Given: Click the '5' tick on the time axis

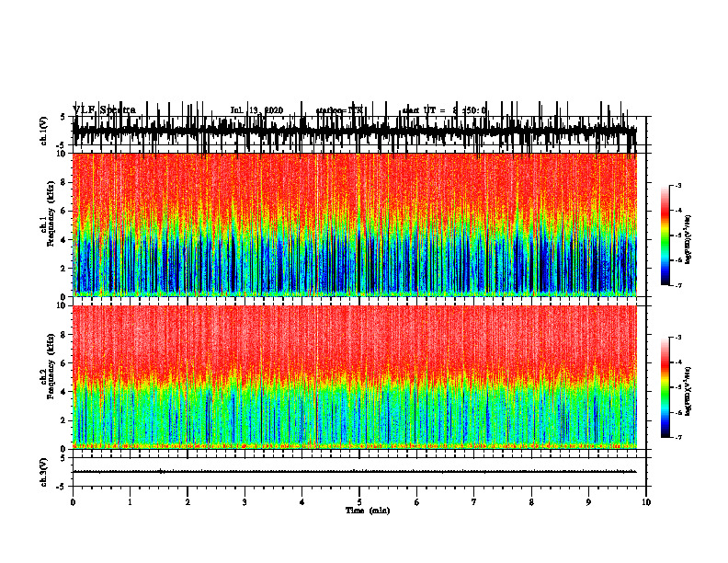Looking at the screenshot, I should [359, 502].
